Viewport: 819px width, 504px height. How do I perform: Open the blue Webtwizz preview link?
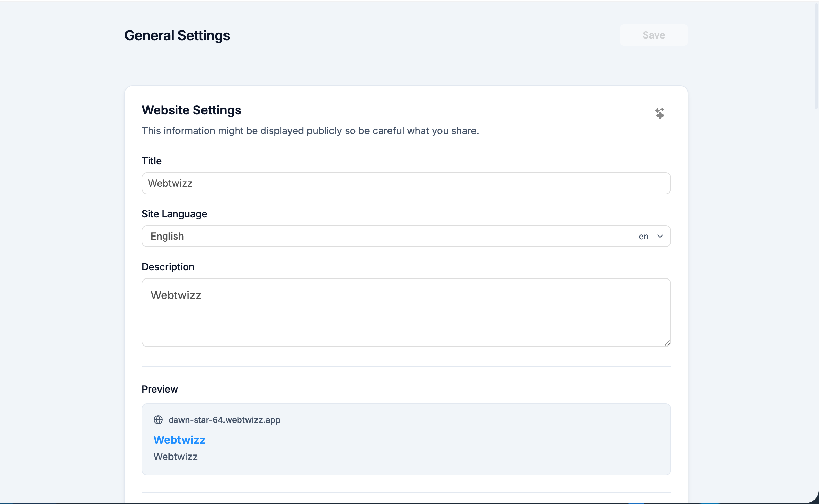tap(179, 440)
